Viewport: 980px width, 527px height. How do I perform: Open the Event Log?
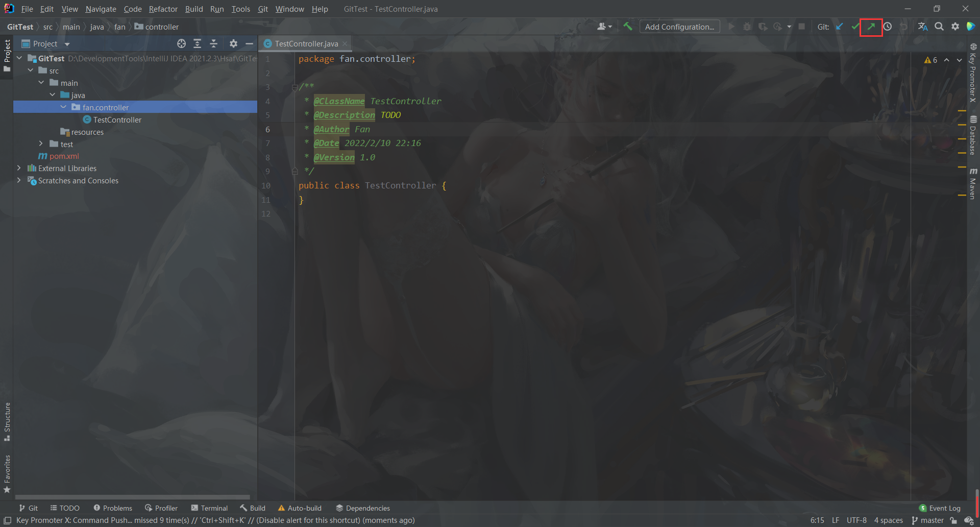[x=940, y=508]
